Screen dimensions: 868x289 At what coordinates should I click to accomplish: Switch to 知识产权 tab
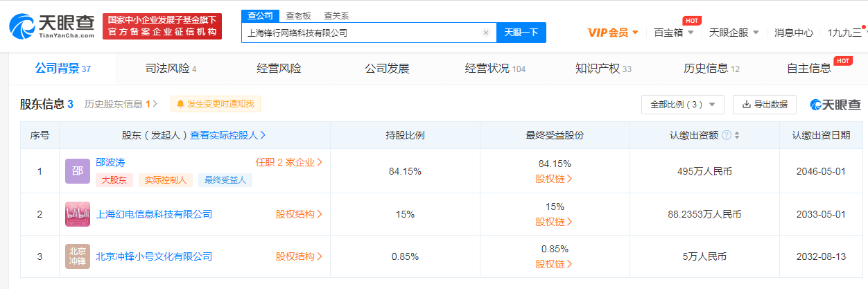tap(603, 69)
